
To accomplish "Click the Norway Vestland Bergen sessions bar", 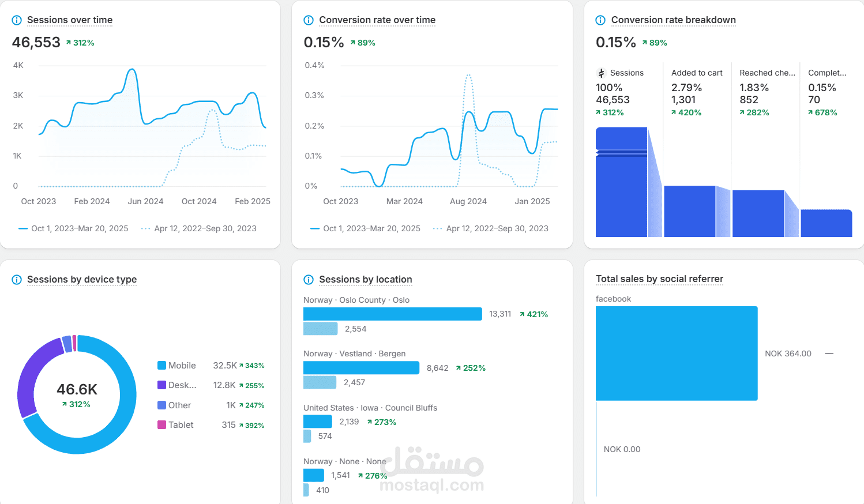I will tap(361, 368).
